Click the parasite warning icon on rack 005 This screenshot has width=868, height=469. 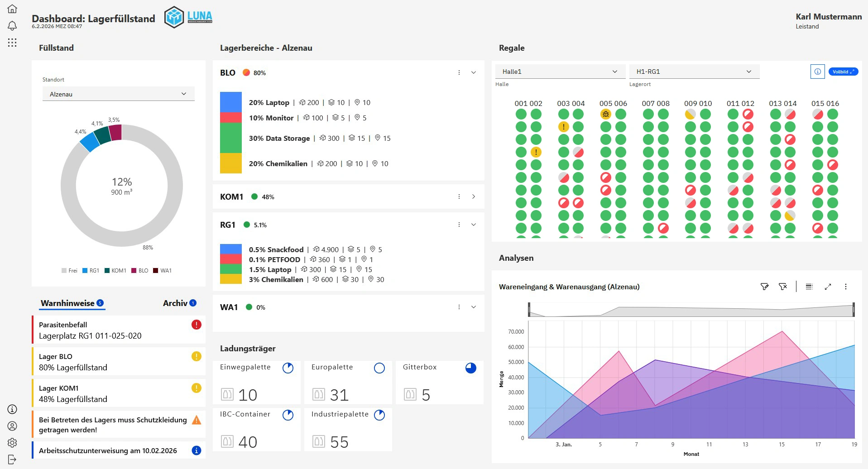point(605,115)
